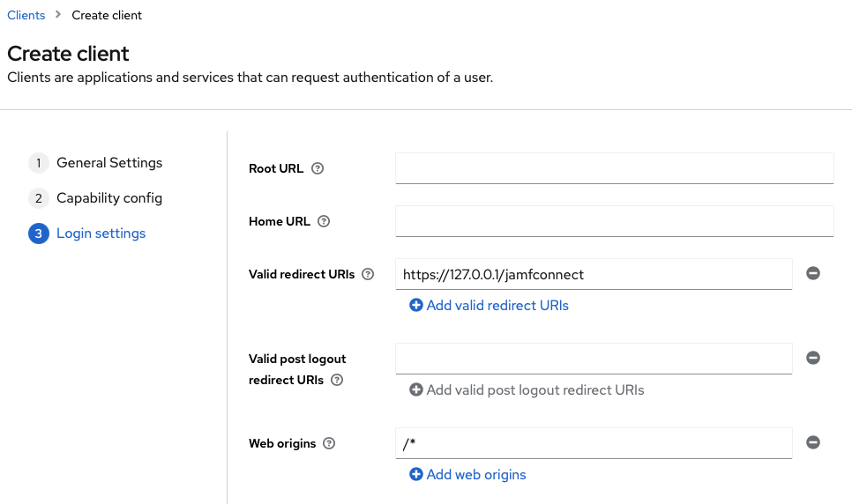Remove the /* web origin entry

813,442
